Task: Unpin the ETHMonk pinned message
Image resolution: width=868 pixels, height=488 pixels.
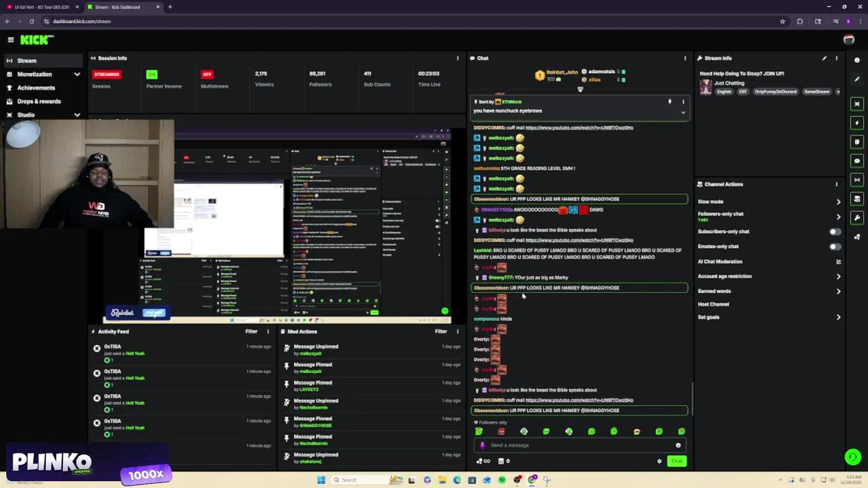Action: 669,102
